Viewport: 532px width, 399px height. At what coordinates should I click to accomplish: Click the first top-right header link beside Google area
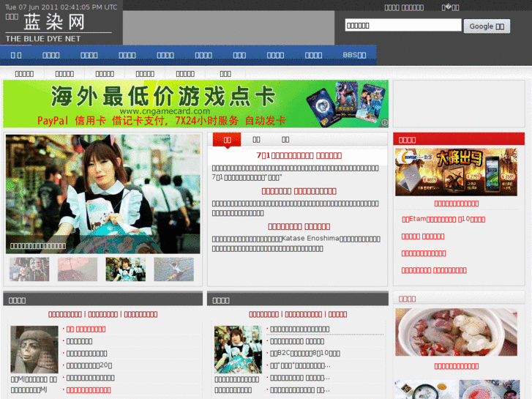pyautogui.click(x=404, y=7)
